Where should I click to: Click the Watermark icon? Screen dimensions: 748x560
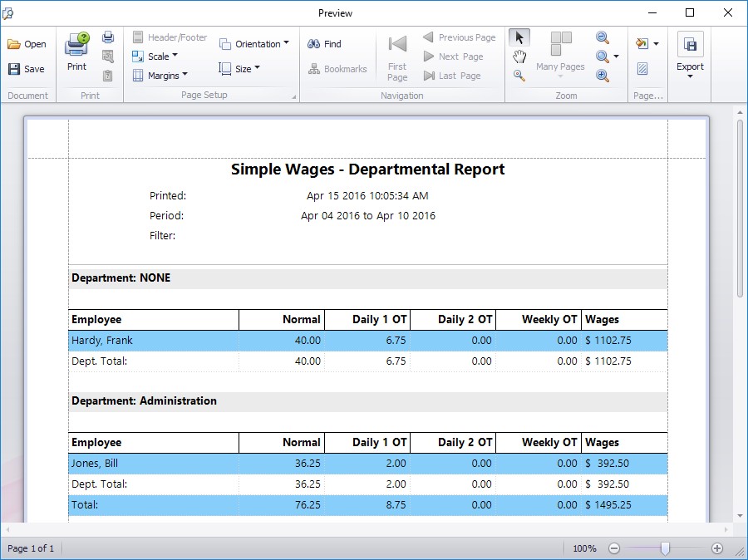[x=642, y=69]
